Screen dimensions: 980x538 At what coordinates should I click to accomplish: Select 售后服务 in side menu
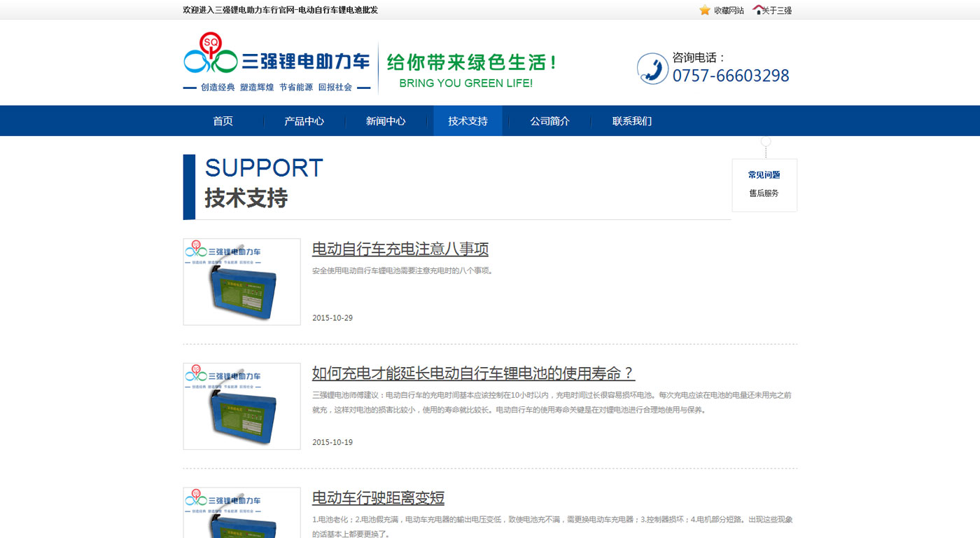coord(764,193)
